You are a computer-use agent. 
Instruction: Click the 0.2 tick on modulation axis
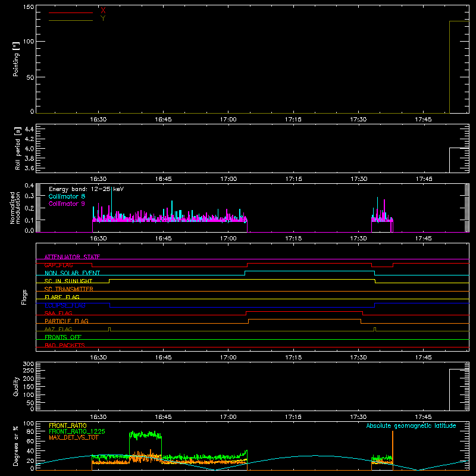coord(29,208)
